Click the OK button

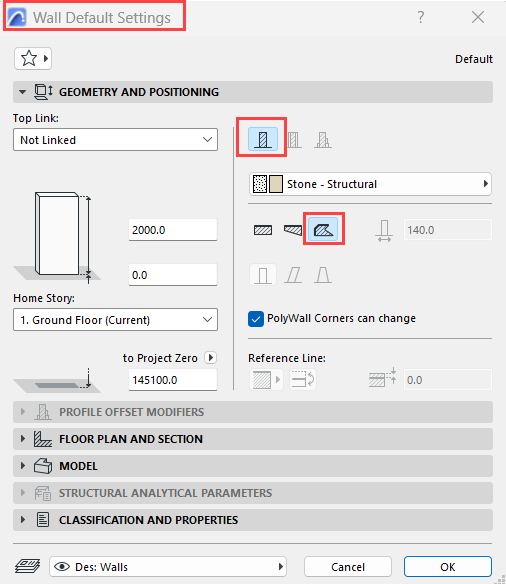[x=448, y=566]
